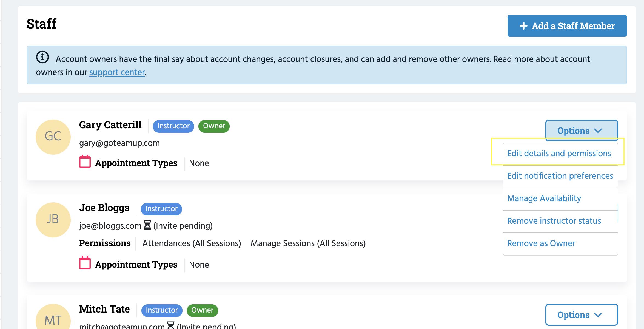
Task: Open the support center link
Action: click(x=117, y=72)
